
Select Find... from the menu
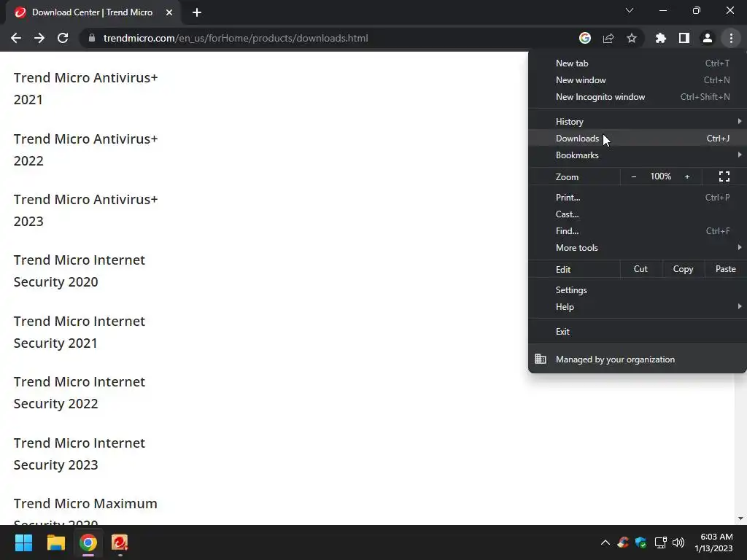click(x=638, y=231)
